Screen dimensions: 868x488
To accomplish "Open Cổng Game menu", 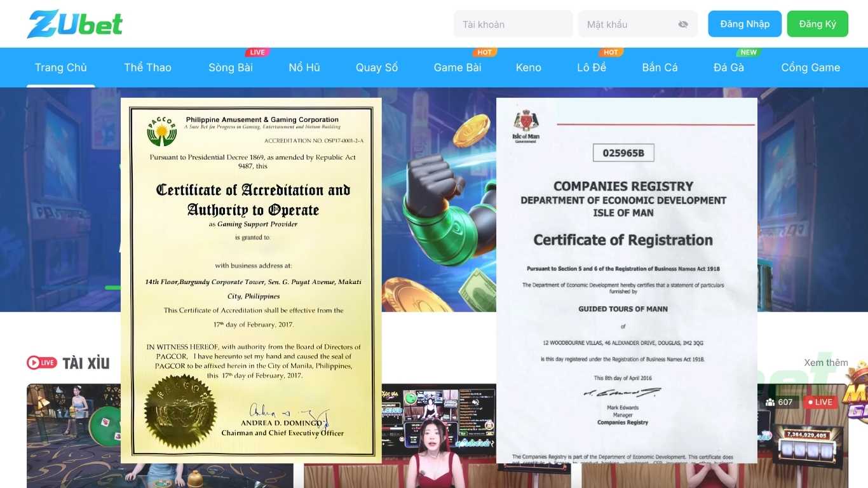I will 810,67.
